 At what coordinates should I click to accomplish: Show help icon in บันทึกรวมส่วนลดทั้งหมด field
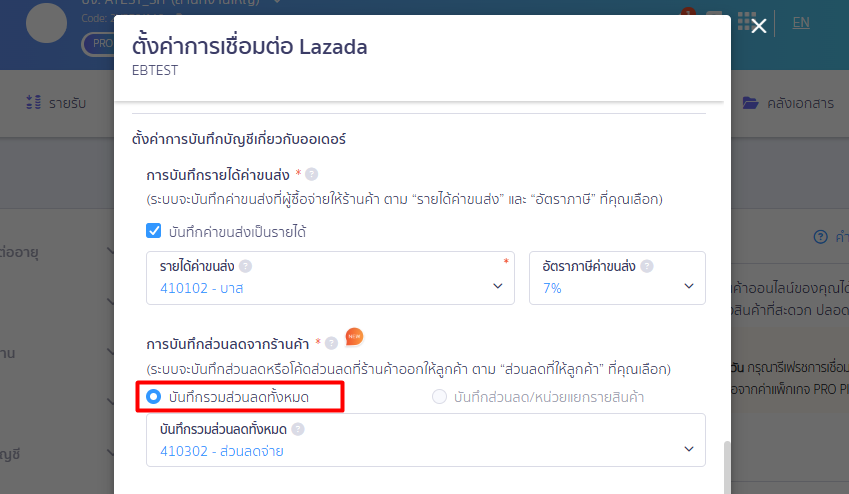298,429
